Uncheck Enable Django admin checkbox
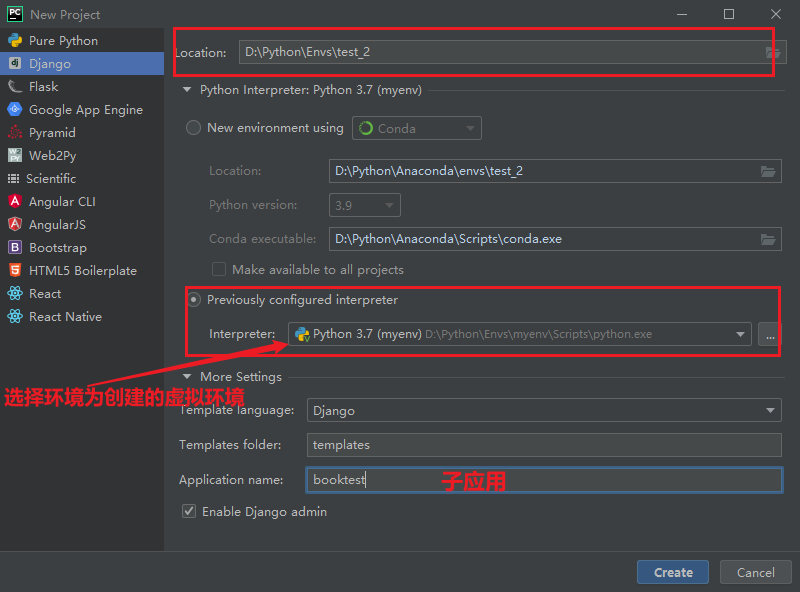 coord(189,511)
